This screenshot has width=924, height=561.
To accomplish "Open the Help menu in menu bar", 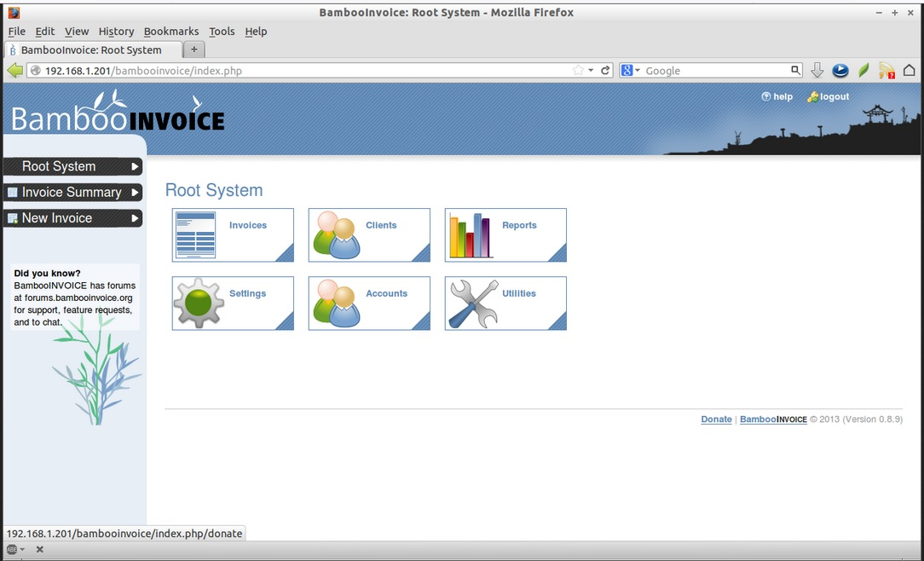I will [x=256, y=32].
